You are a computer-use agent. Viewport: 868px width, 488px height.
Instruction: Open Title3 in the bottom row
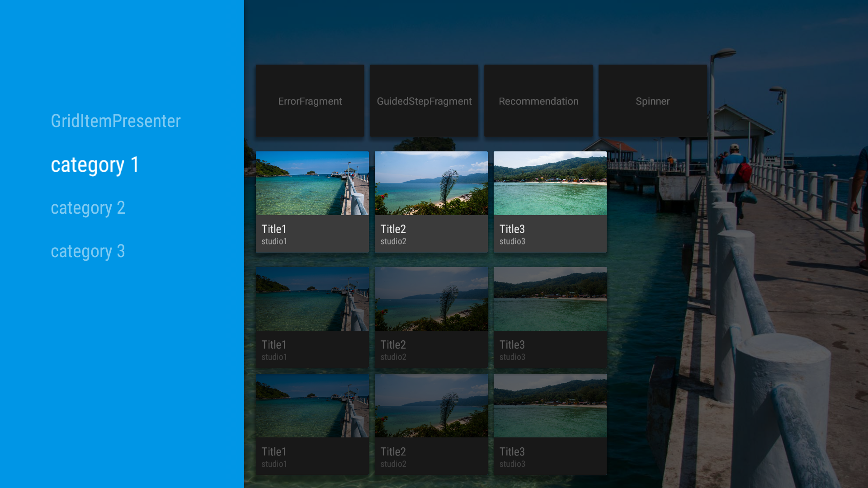point(550,424)
